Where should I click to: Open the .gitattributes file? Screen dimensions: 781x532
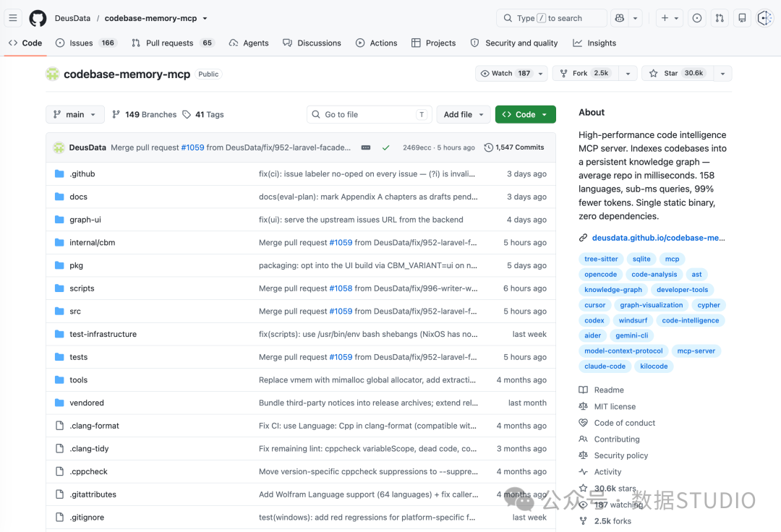pos(93,494)
